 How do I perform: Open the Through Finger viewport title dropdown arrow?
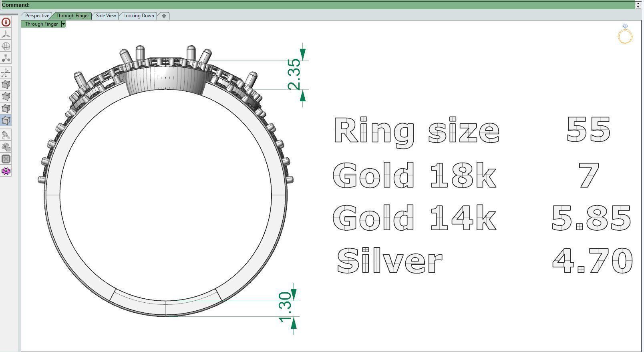(63, 24)
